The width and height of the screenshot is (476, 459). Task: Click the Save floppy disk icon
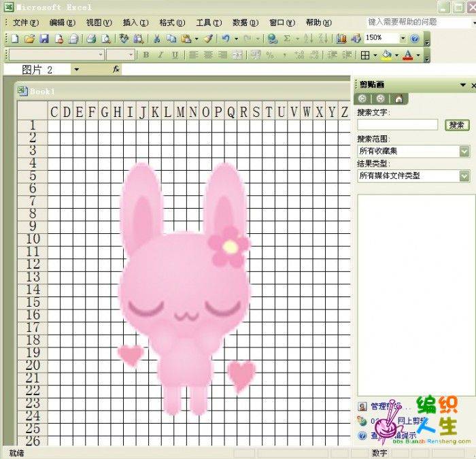click(44, 39)
